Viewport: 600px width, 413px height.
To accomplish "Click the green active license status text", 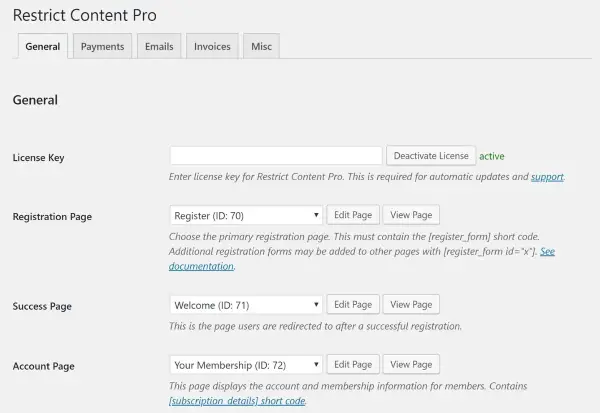I will [x=492, y=156].
